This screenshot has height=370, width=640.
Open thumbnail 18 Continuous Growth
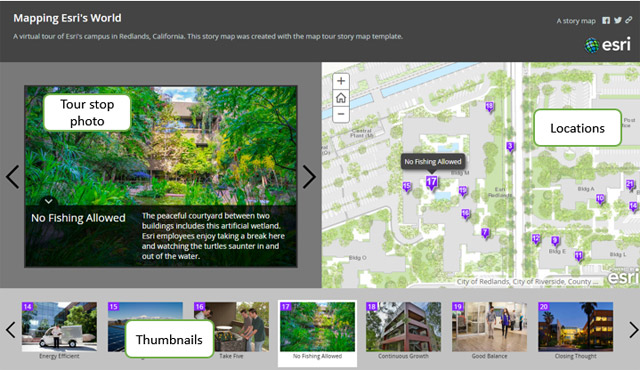404,327
